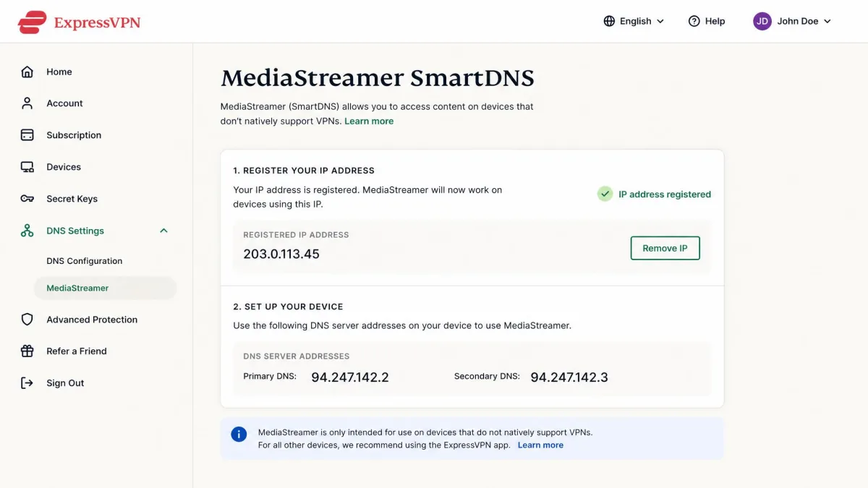Click the ExpressVPN wordmark text
Viewport: 868px width, 488px height.
(x=97, y=22)
